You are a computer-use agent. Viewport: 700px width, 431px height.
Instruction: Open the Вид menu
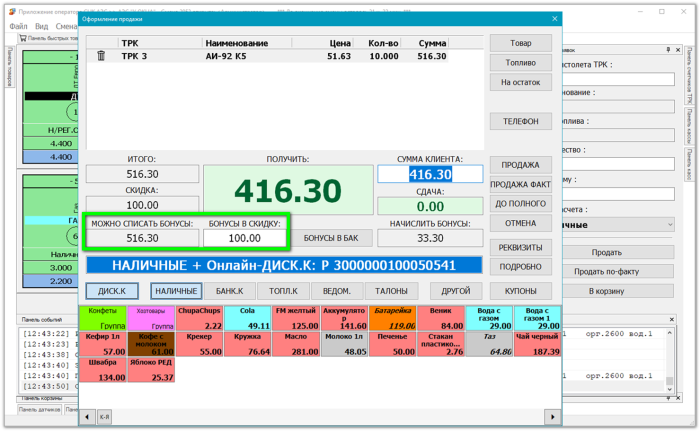(x=42, y=26)
